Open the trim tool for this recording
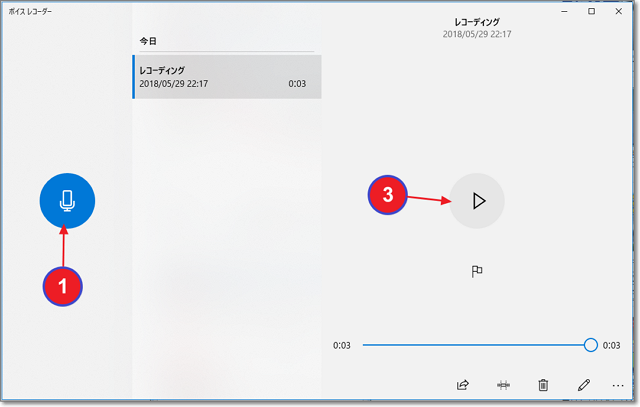This screenshot has height=407, width=640. (x=504, y=384)
